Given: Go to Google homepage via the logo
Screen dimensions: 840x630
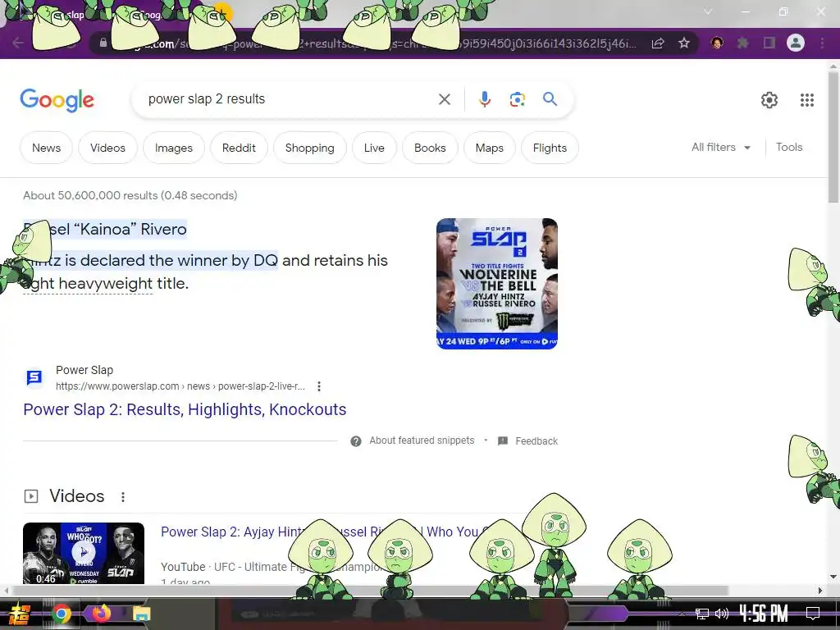Looking at the screenshot, I should pyautogui.click(x=57, y=100).
